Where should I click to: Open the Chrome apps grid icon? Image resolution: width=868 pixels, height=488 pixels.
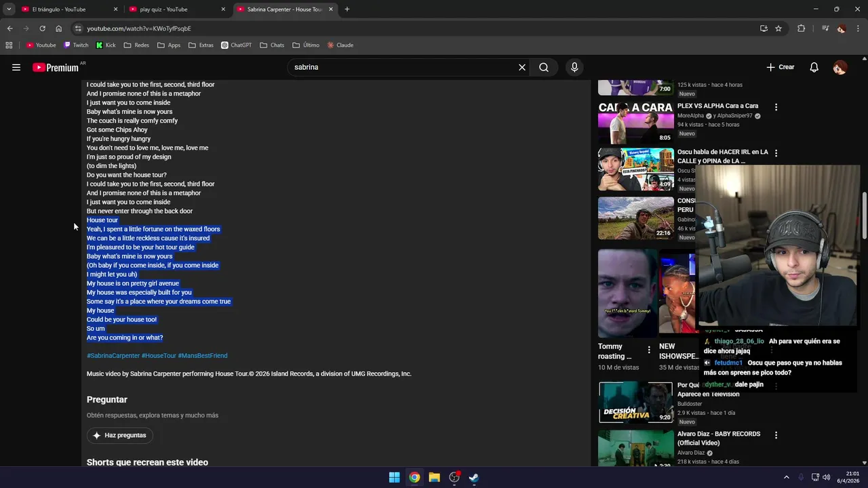point(9,45)
